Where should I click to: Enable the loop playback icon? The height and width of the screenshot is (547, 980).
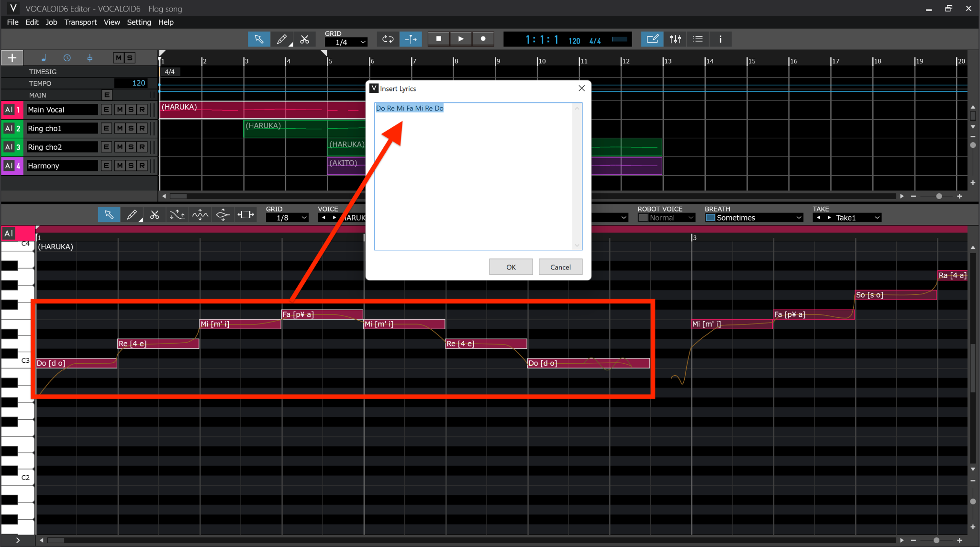pos(387,39)
